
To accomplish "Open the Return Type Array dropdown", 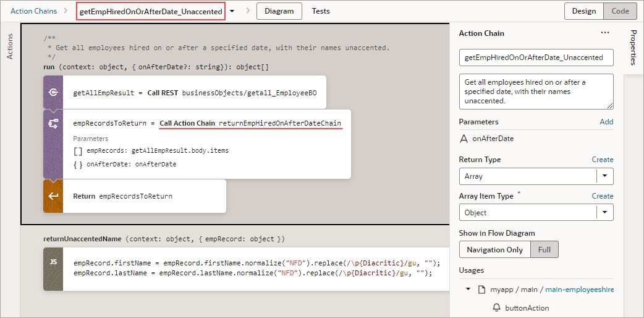I will [x=604, y=176].
